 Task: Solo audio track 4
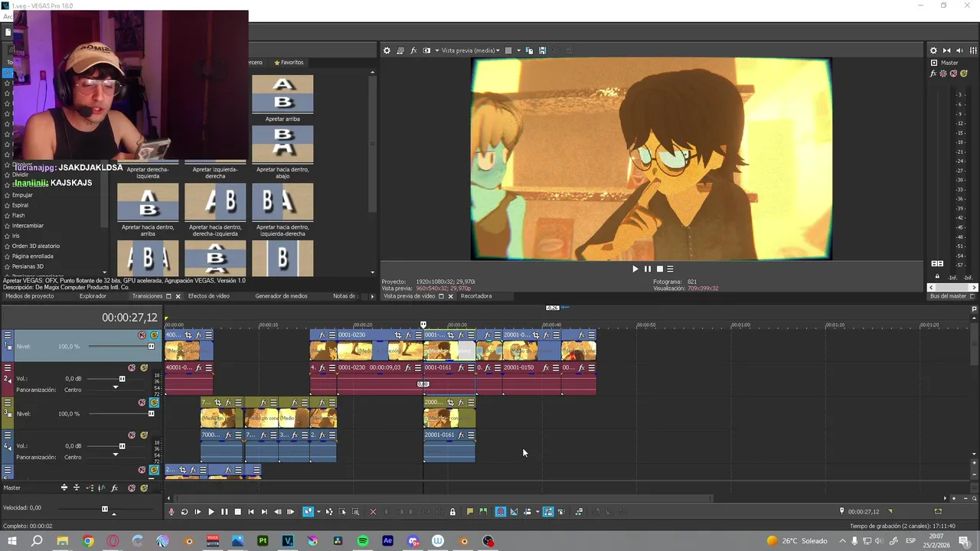[143, 435]
